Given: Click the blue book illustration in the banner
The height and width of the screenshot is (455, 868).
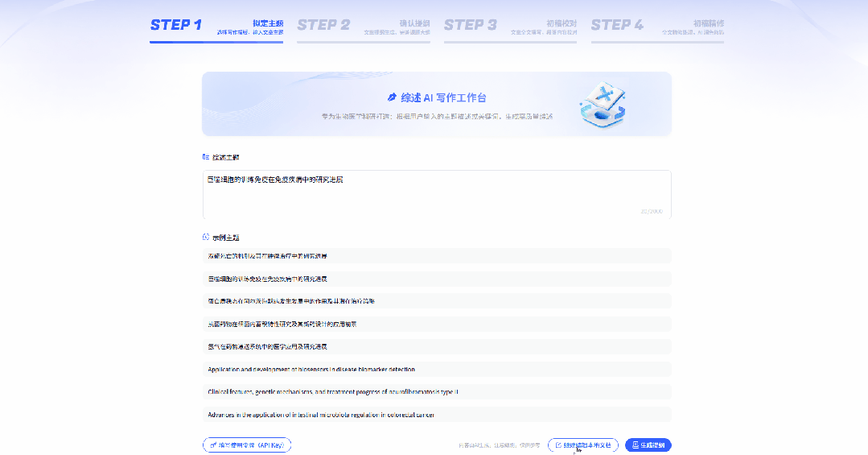Looking at the screenshot, I should tap(603, 104).
